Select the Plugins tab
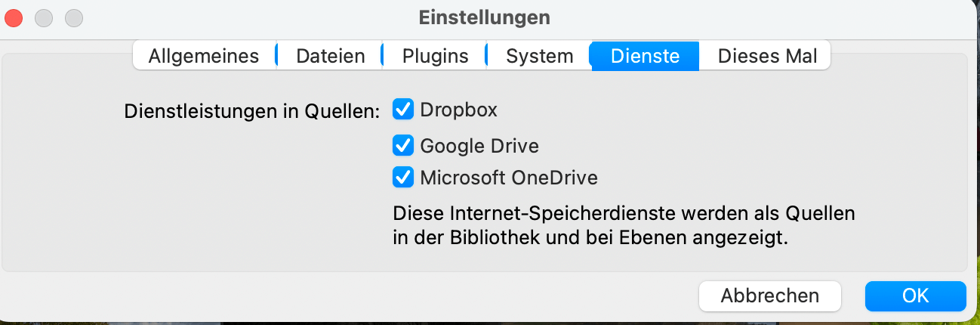Screen dimensions: 980x325 (435, 56)
